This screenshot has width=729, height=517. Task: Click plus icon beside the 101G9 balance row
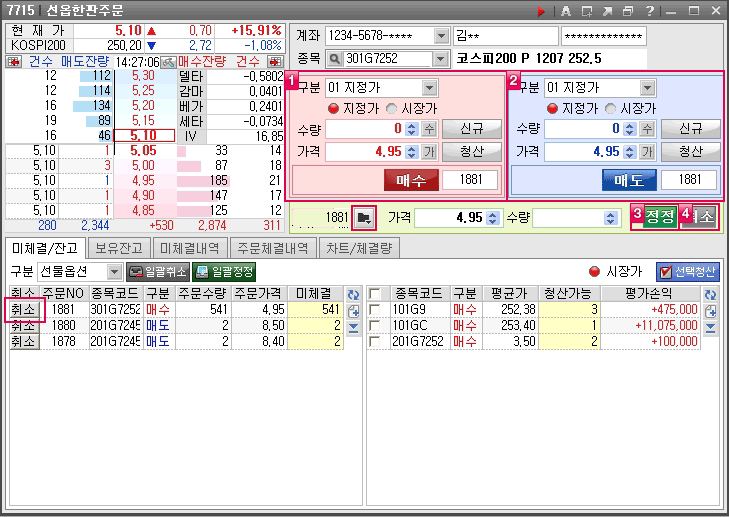click(710, 311)
